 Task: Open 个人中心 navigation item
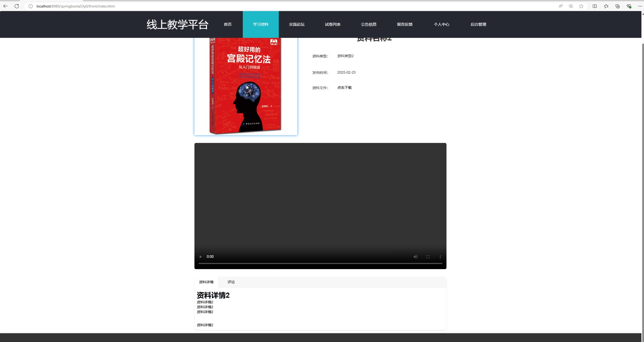coord(441,24)
